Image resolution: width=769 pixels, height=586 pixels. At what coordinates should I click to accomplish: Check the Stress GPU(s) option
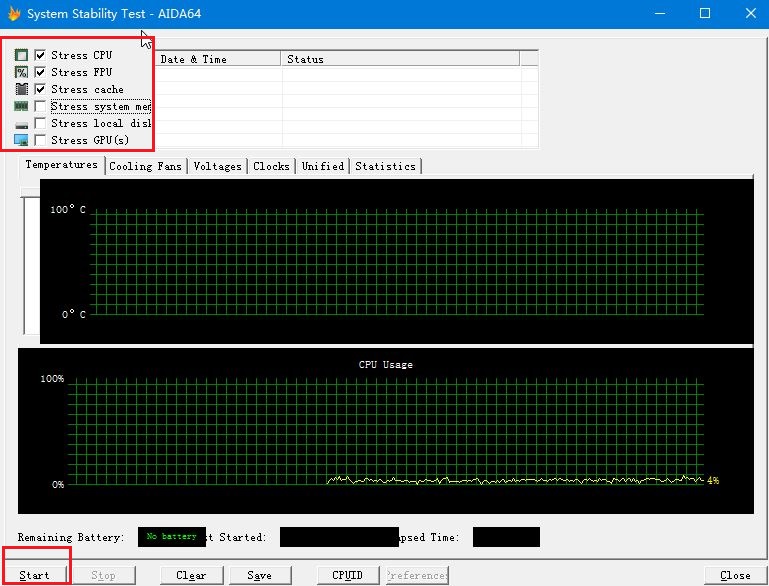pyautogui.click(x=40, y=140)
